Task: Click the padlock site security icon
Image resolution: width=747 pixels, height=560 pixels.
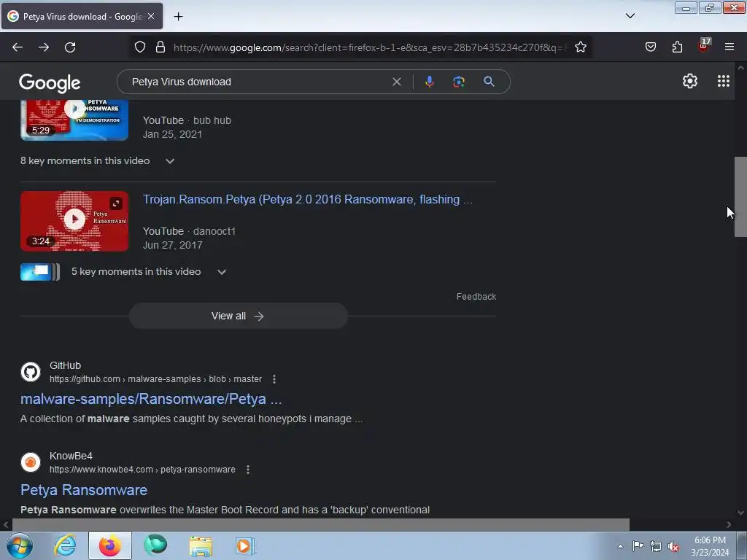Action: pos(160,47)
